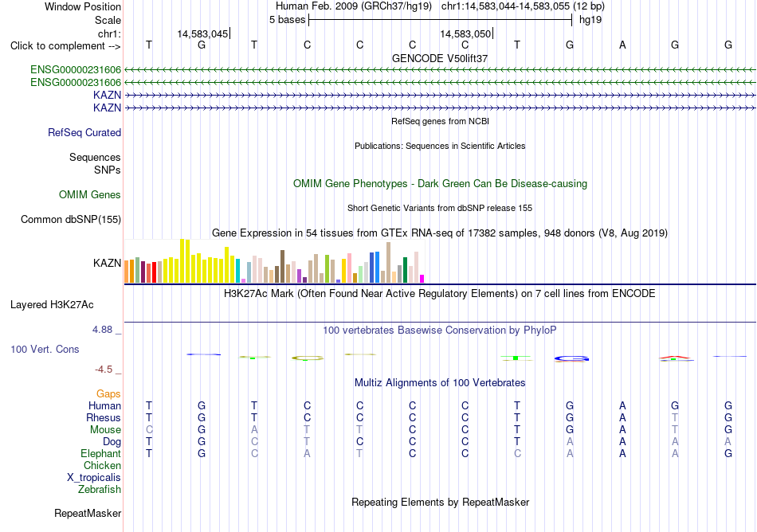Image resolution: width=757 pixels, height=532 pixels.
Task: Select the Chicken alignment row label
Action: click(102, 465)
